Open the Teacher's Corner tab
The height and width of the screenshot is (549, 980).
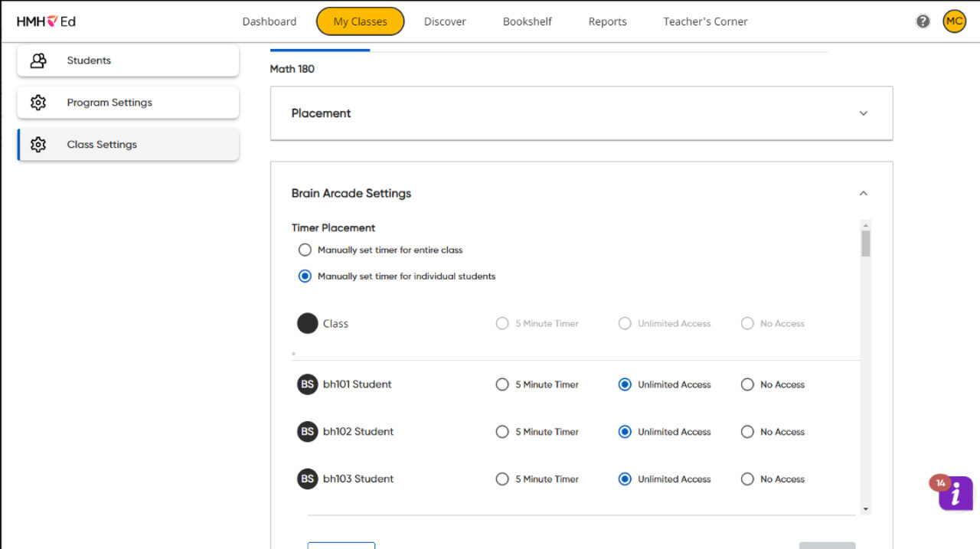pos(706,21)
